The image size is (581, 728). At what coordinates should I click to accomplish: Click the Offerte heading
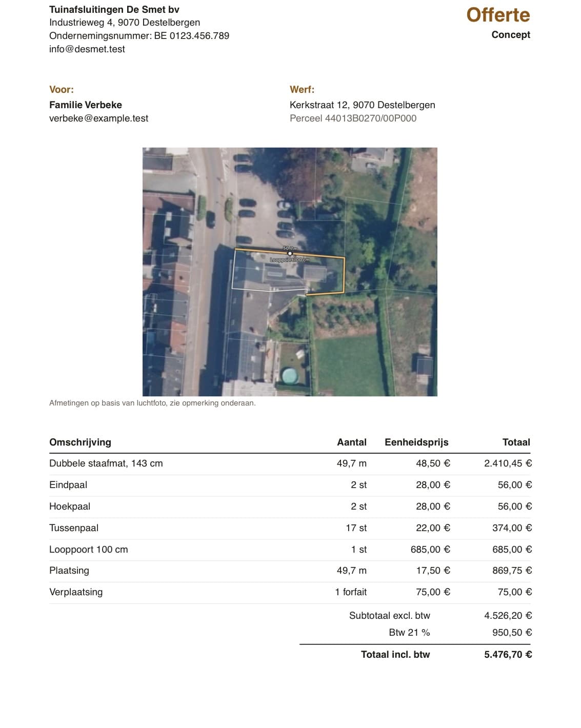[498, 15]
